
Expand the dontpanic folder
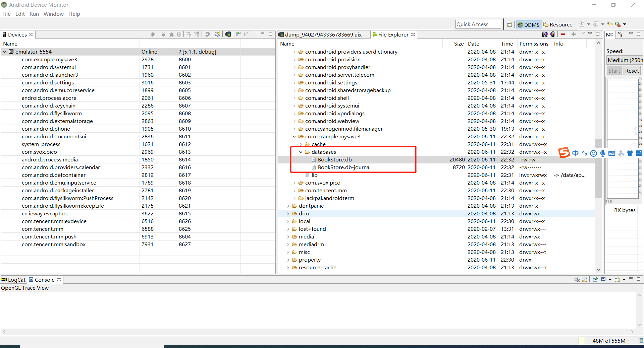(288, 206)
